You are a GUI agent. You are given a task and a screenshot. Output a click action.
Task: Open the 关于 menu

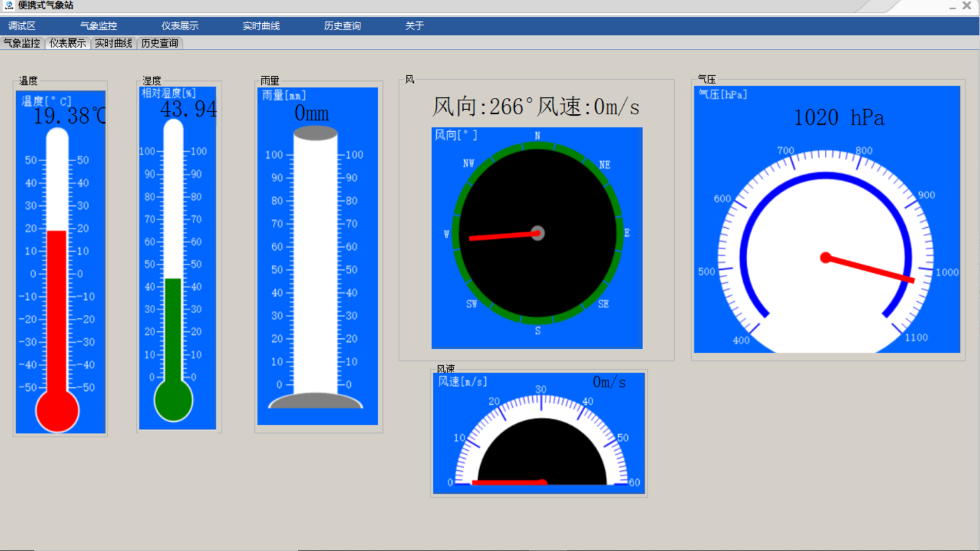point(414,26)
